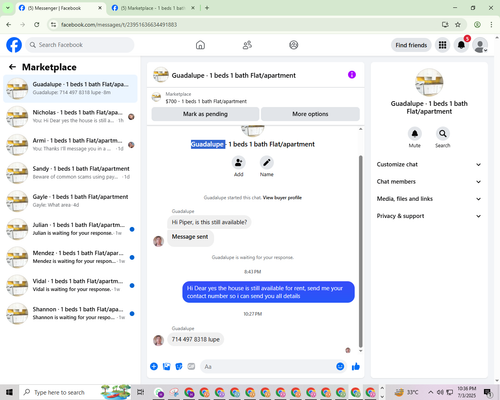
Task: Open the weather widget 33°C
Action: 406,392
